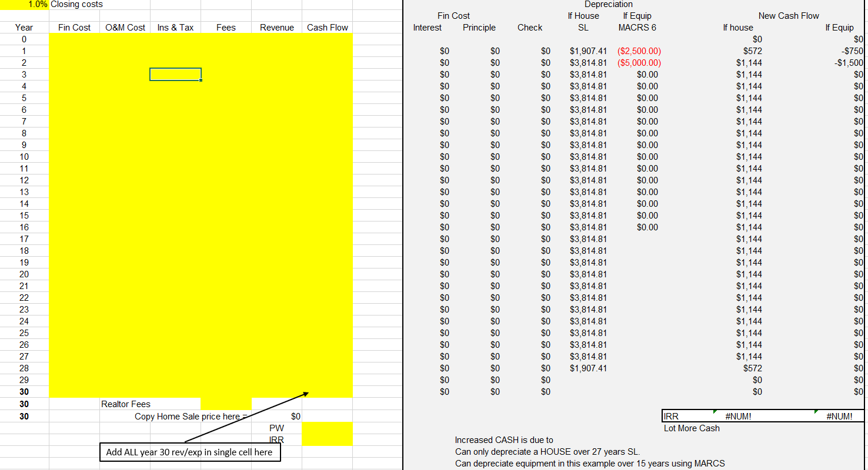868x470 pixels.
Task: Click the #NUM! IRR cell under If Equip
Action: coord(840,416)
